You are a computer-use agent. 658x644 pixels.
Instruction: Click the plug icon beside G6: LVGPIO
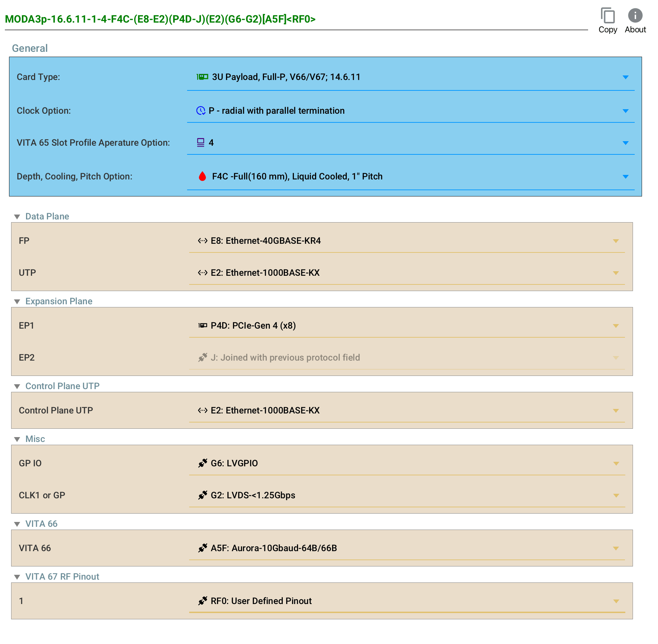(202, 463)
